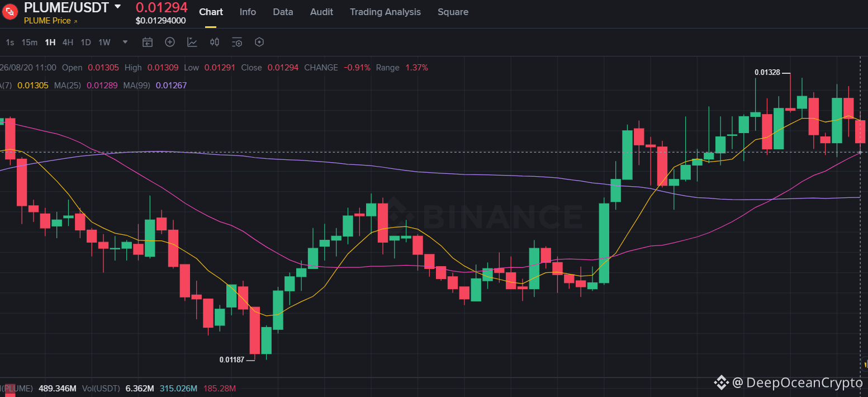Open the PLUME Price link
868x397 pixels.
50,21
